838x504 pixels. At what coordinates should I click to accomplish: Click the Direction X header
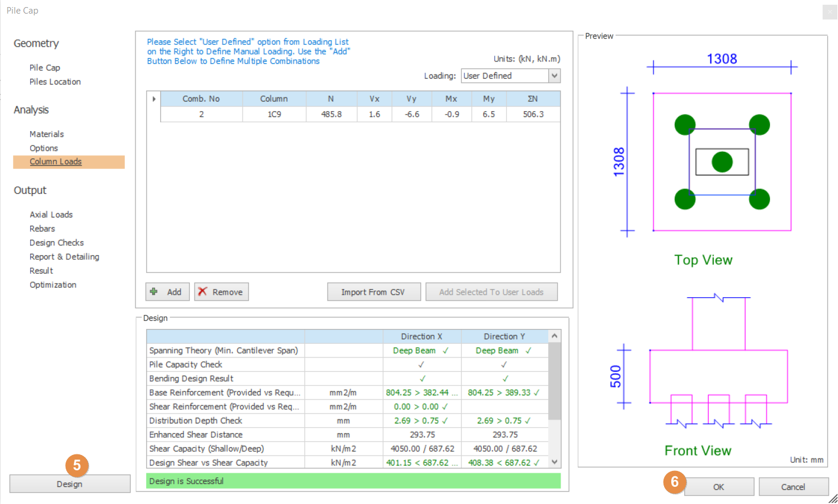[x=422, y=336]
